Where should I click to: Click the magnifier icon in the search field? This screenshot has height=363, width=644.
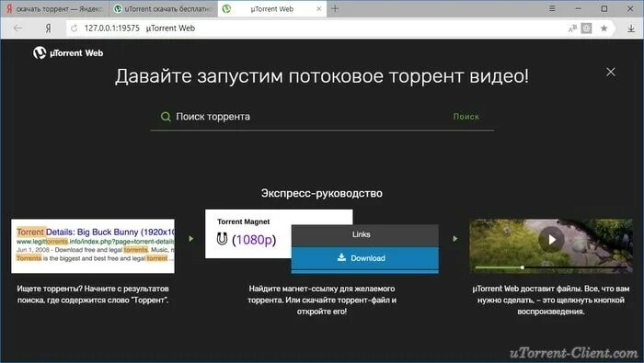tap(166, 117)
